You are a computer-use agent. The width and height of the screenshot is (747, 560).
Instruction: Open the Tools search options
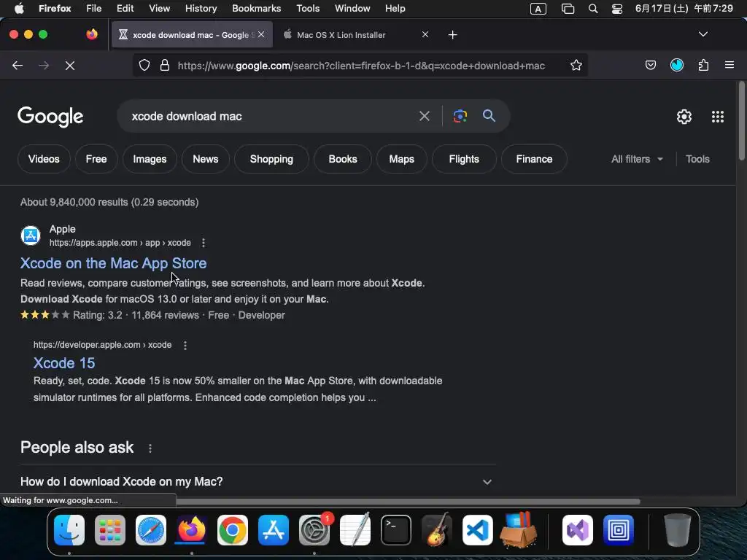697,159
